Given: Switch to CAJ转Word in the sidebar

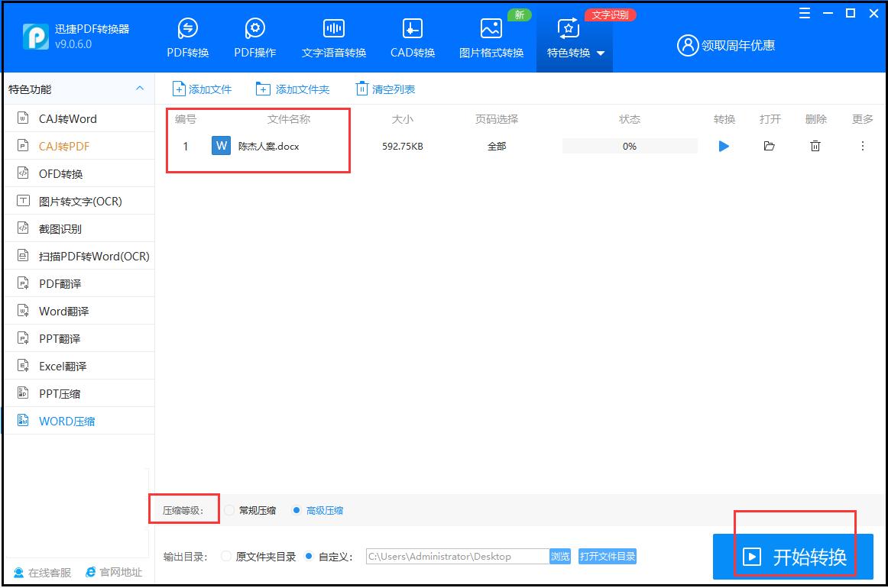Looking at the screenshot, I should tap(57, 118).
